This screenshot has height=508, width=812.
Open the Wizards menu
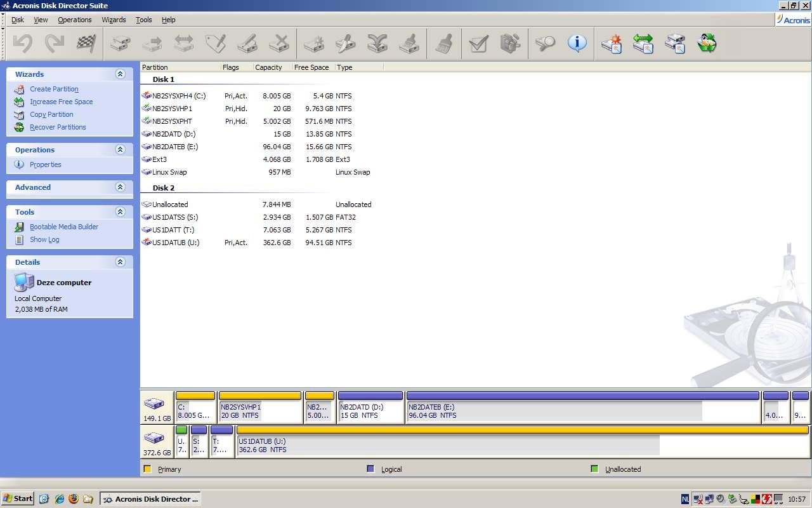(114, 20)
